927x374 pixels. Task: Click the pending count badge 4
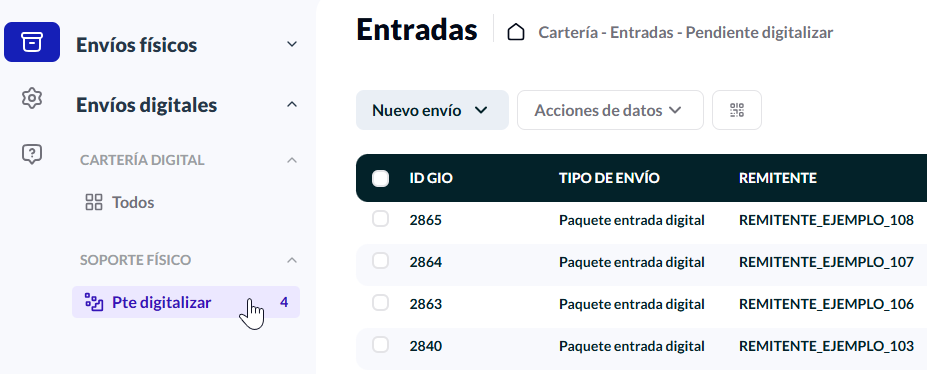click(x=284, y=302)
